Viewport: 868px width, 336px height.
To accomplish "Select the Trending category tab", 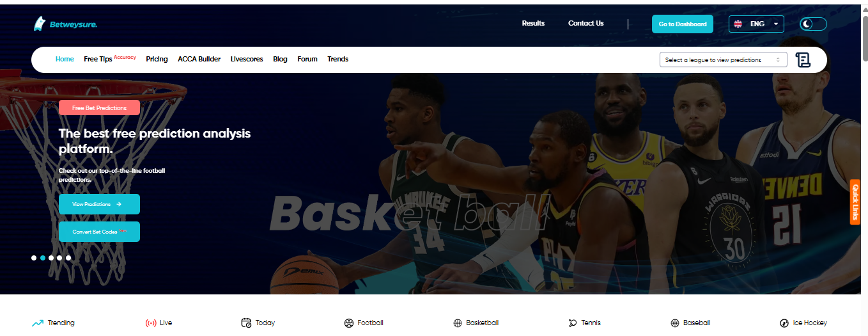I will pyautogui.click(x=53, y=323).
